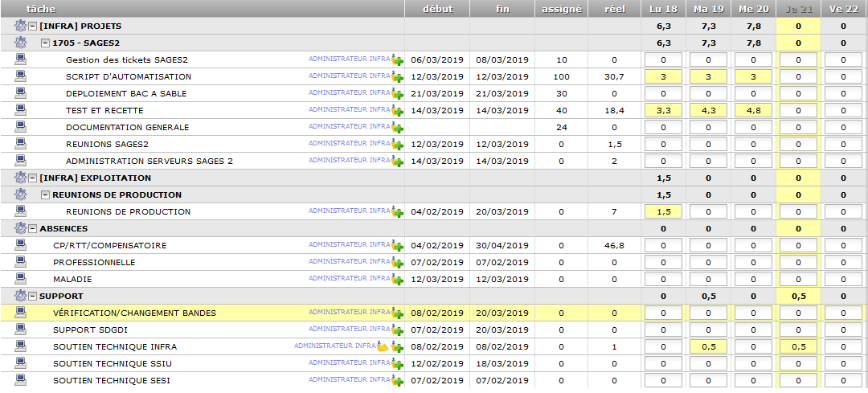The height and width of the screenshot is (393, 868).
Task: Click the gear icon beside ABSENCES group
Action: (x=20, y=228)
